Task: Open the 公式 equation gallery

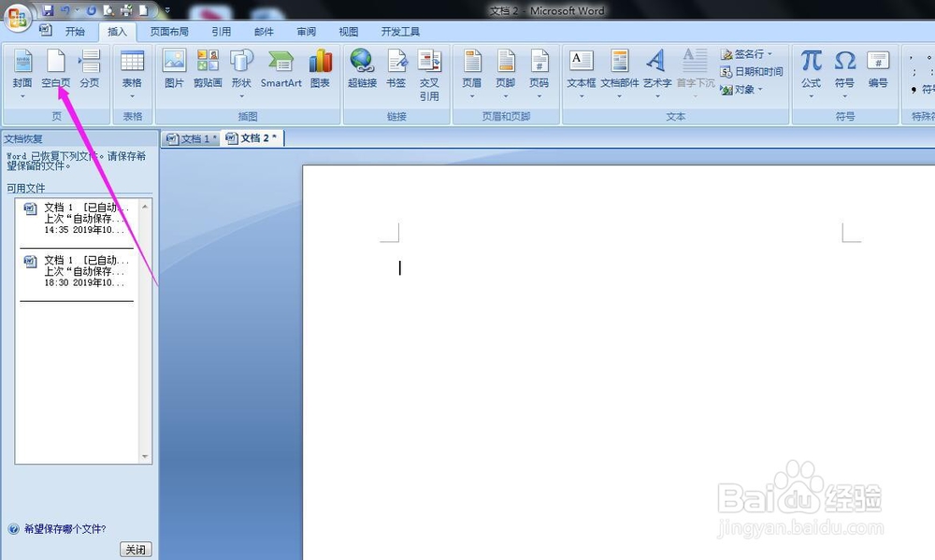Action: pyautogui.click(x=811, y=73)
